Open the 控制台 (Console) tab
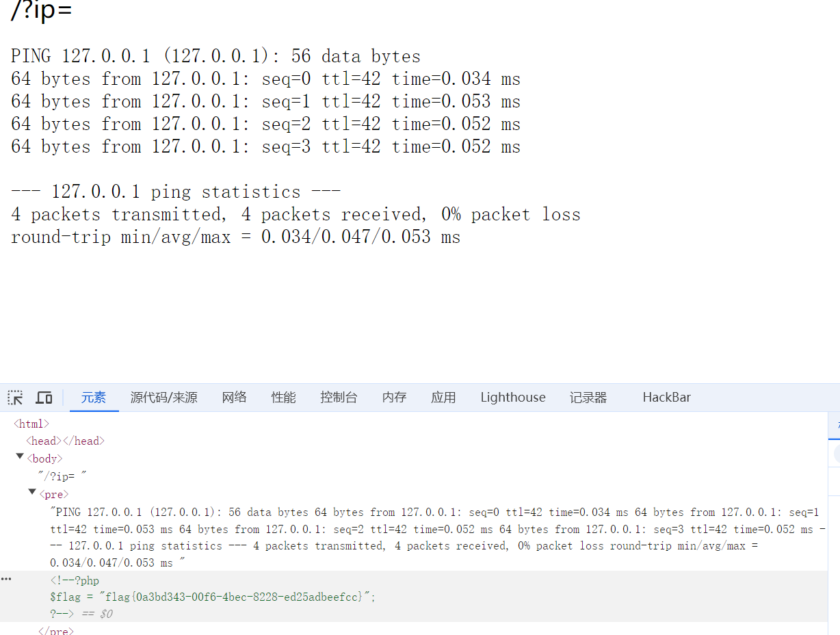This screenshot has height=635, width=840. click(339, 398)
